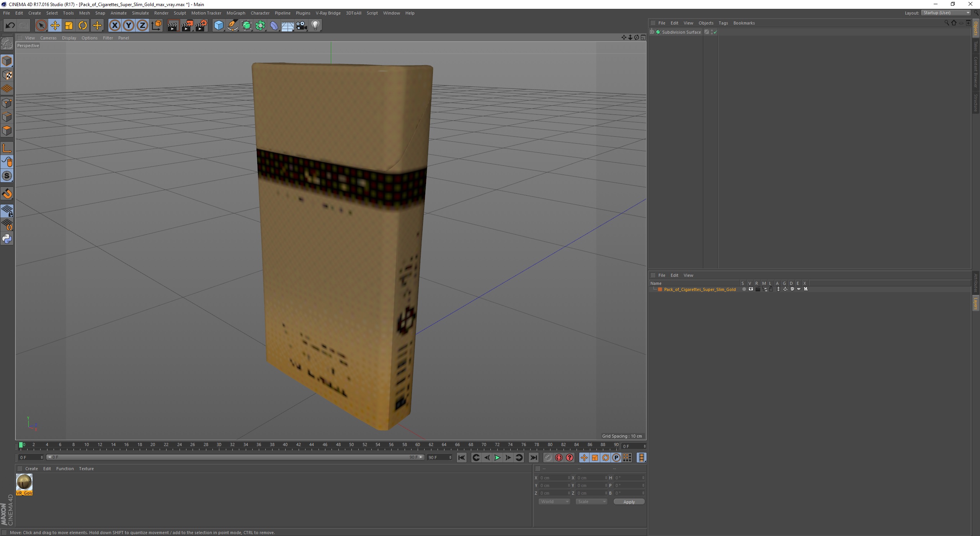Render to Picture Viewer
Screen dimensions: 980x536
(x=187, y=26)
